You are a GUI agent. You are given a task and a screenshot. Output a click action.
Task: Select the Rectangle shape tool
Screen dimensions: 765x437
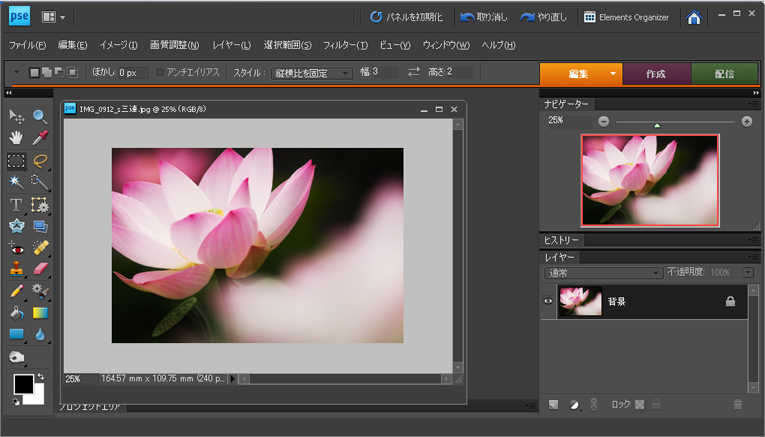tap(16, 334)
